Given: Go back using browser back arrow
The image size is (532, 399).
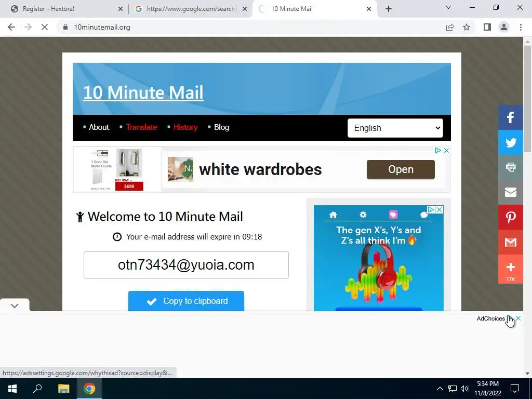Looking at the screenshot, I should click(x=11, y=27).
